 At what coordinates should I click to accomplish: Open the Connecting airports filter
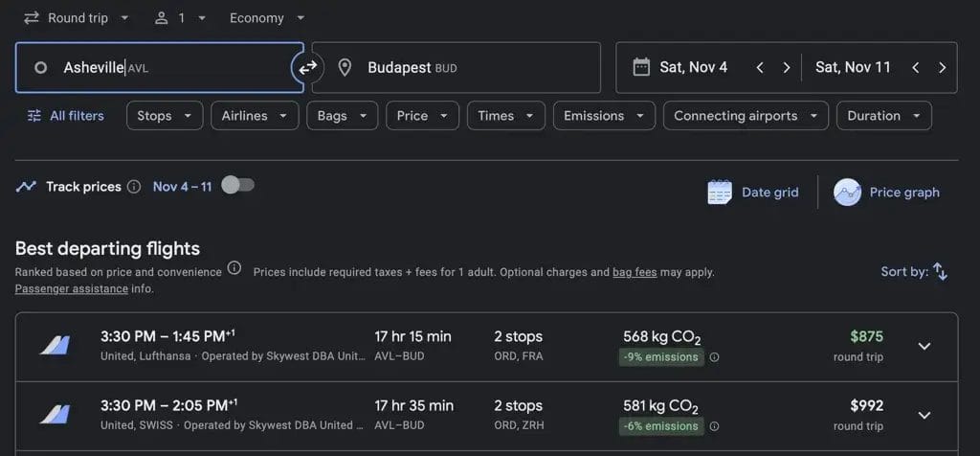[746, 116]
